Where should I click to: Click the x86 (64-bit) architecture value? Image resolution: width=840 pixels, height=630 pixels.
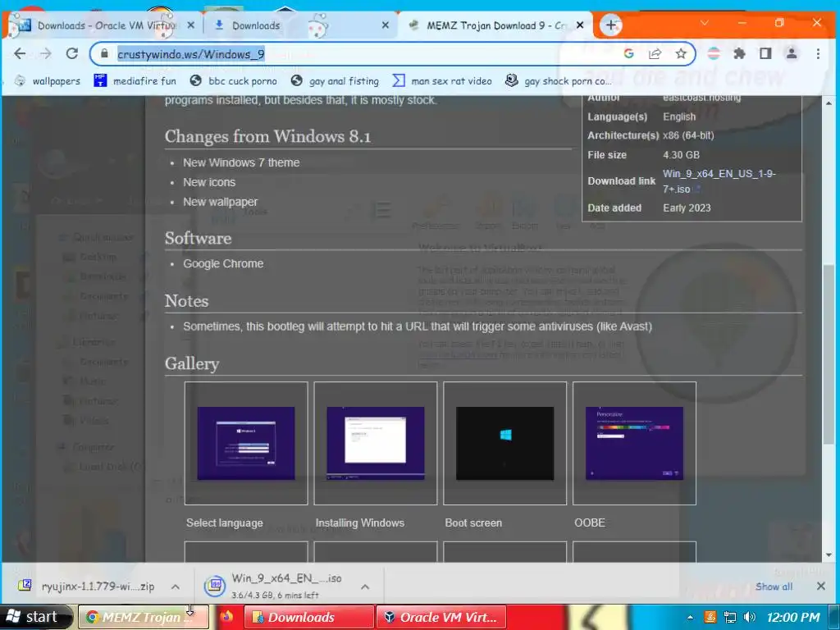tap(688, 135)
